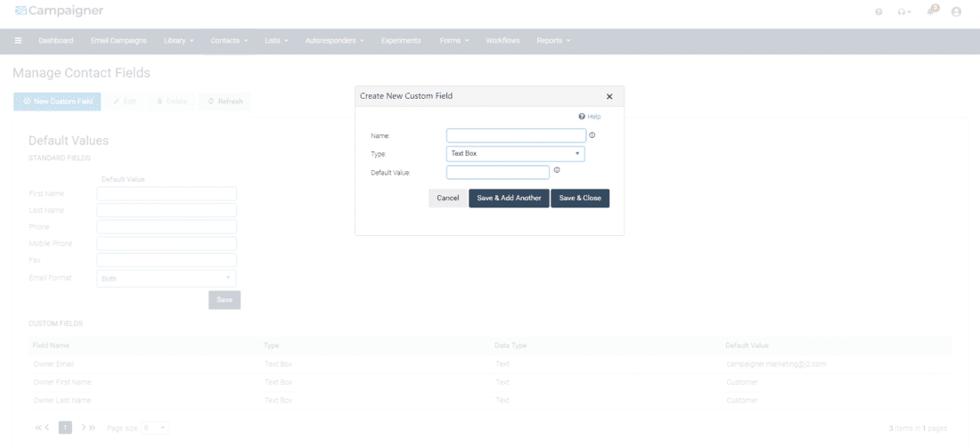This screenshot has height=448, width=980.
Task: Go to Email Campaigns in navigation
Action: (x=120, y=41)
